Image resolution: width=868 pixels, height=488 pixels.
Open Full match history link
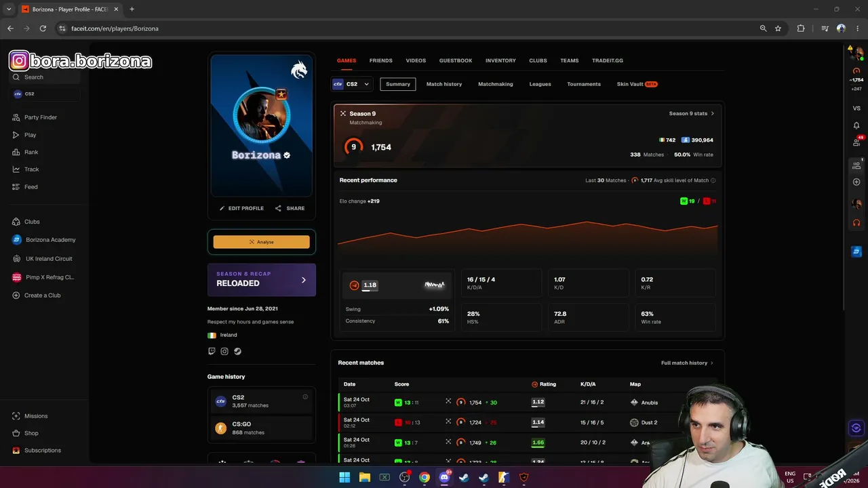click(x=687, y=363)
